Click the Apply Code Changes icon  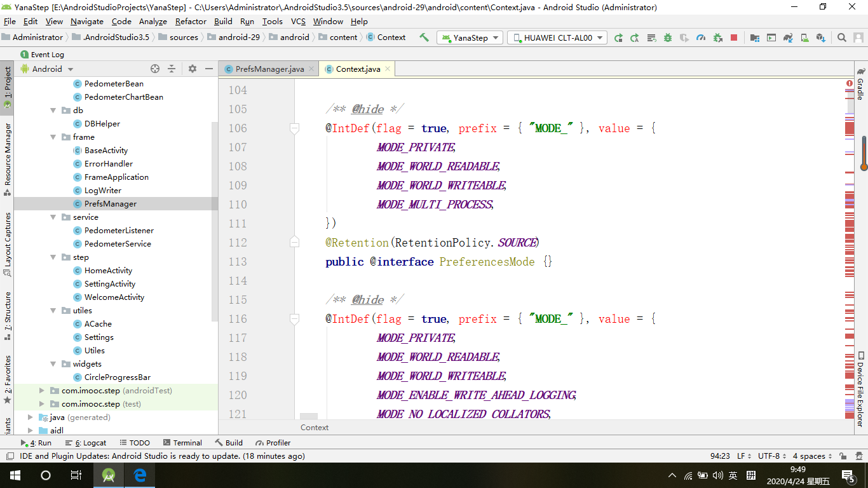point(651,37)
